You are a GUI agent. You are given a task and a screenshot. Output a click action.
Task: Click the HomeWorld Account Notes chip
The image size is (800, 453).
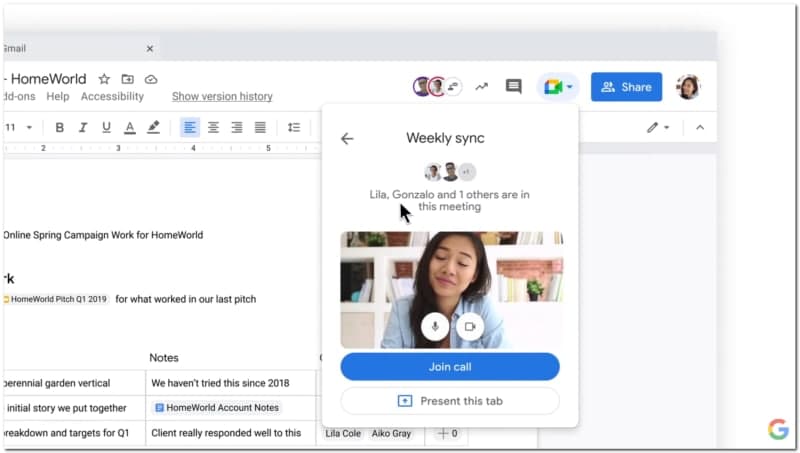tap(216, 408)
